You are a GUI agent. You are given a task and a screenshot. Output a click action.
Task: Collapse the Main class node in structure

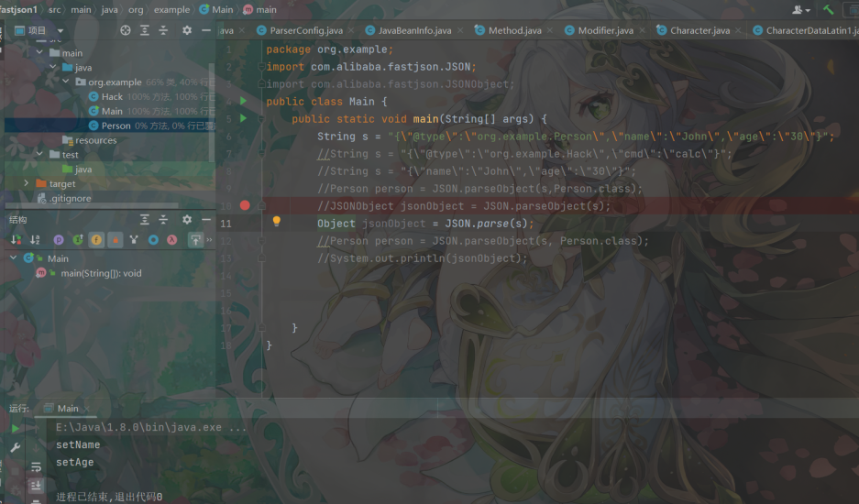[x=13, y=257]
